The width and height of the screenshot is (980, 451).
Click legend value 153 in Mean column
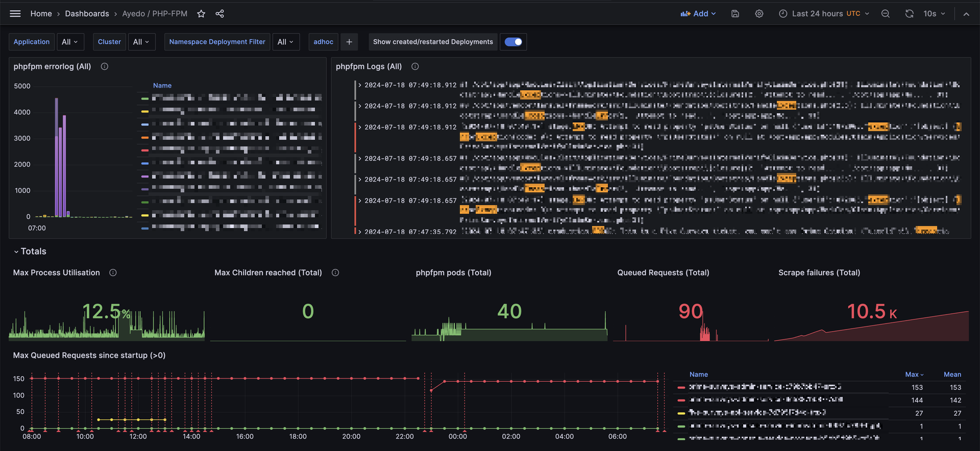pos(955,387)
